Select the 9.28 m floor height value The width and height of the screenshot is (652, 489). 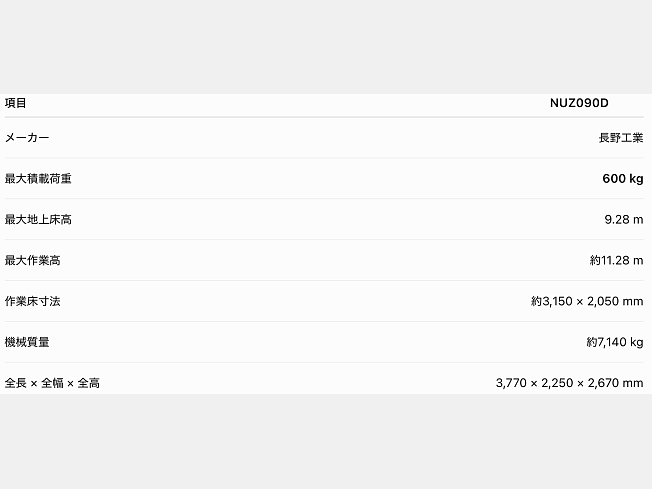point(624,219)
